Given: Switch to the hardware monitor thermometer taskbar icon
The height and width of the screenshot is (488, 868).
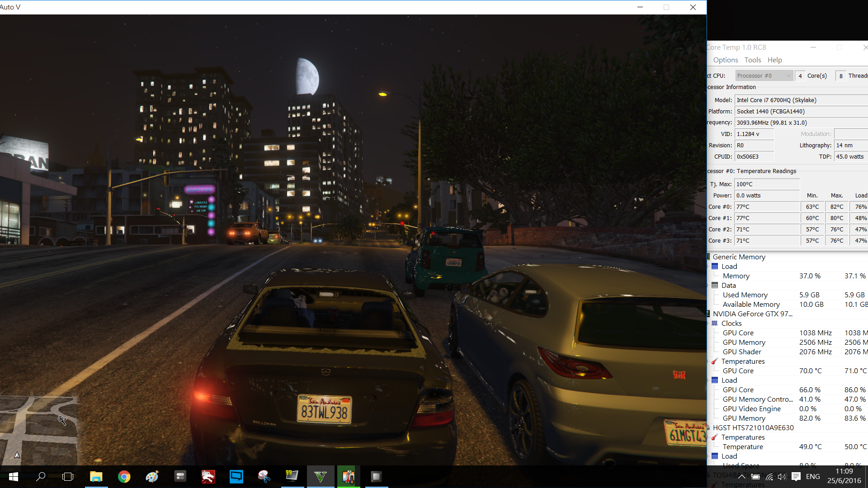Looking at the screenshot, I should tap(348, 477).
